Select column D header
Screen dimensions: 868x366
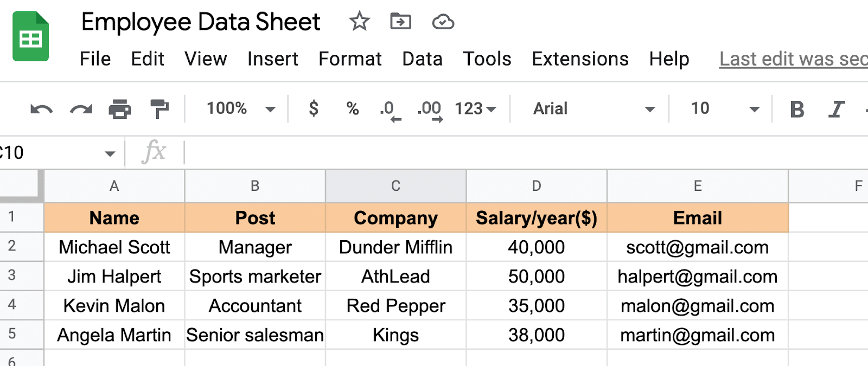pyautogui.click(x=537, y=186)
